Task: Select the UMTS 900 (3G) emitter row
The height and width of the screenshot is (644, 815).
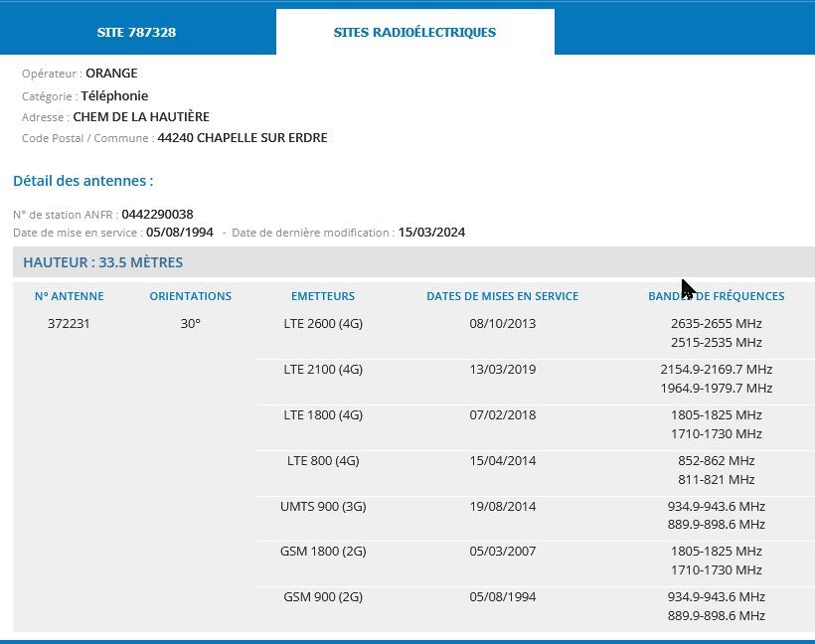Action: coord(321,506)
